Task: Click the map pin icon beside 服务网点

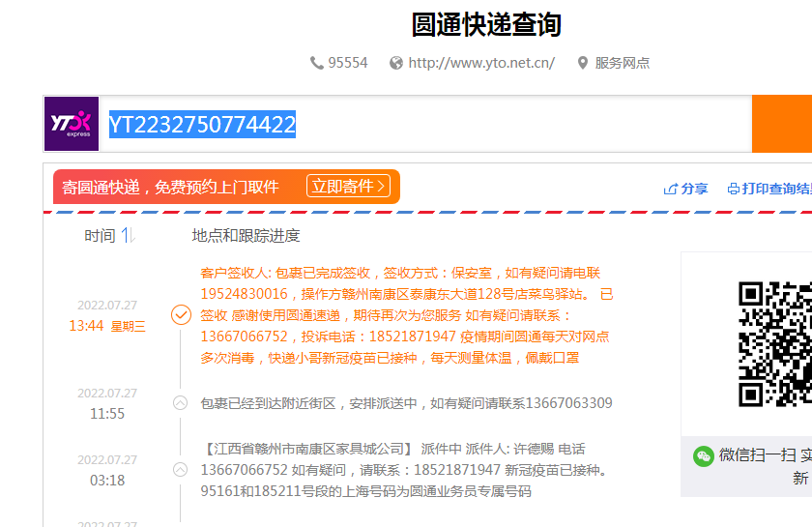Action: 583,63
